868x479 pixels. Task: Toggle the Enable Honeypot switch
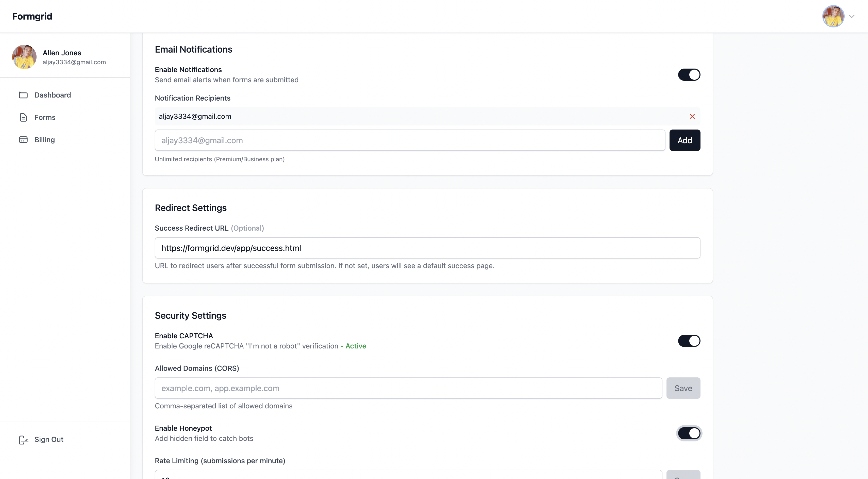pos(689,433)
